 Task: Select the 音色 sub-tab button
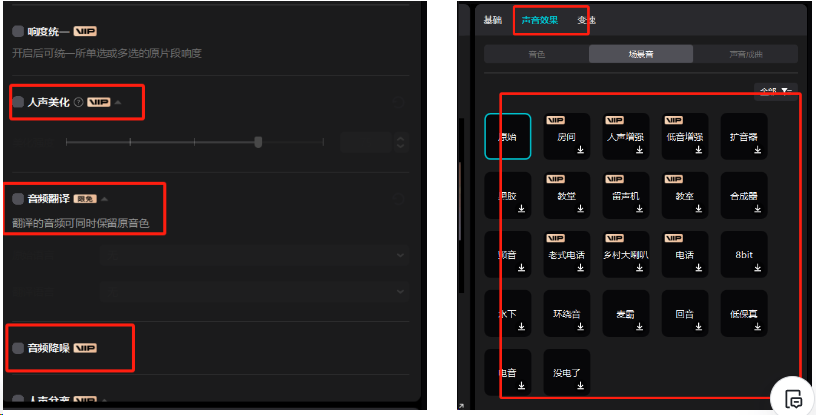[537, 54]
